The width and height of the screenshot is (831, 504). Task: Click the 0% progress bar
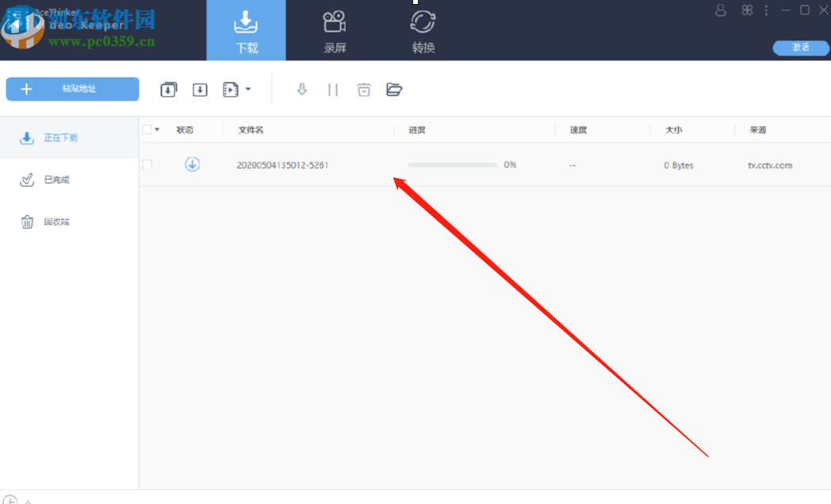click(x=453, y=165)
